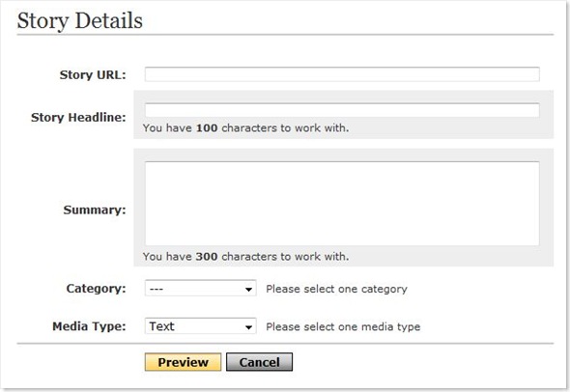Screen dimensions: 570x392
Task: Click the Category dropdown arrow
Action: (x=248, y=290)
